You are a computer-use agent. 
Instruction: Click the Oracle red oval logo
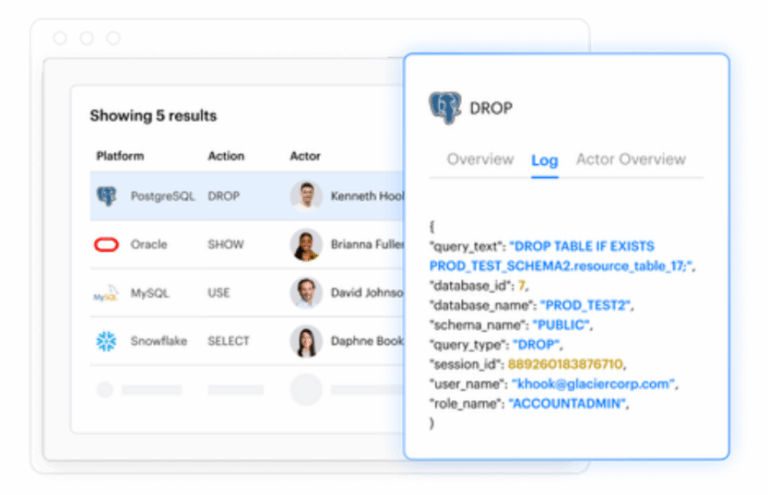pyautogui.click(x=106, y=244)
